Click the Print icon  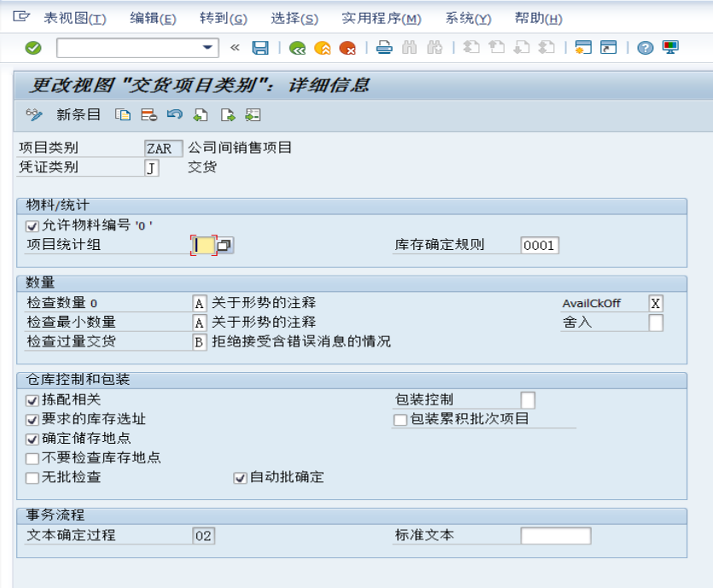(x=384, y=47)
